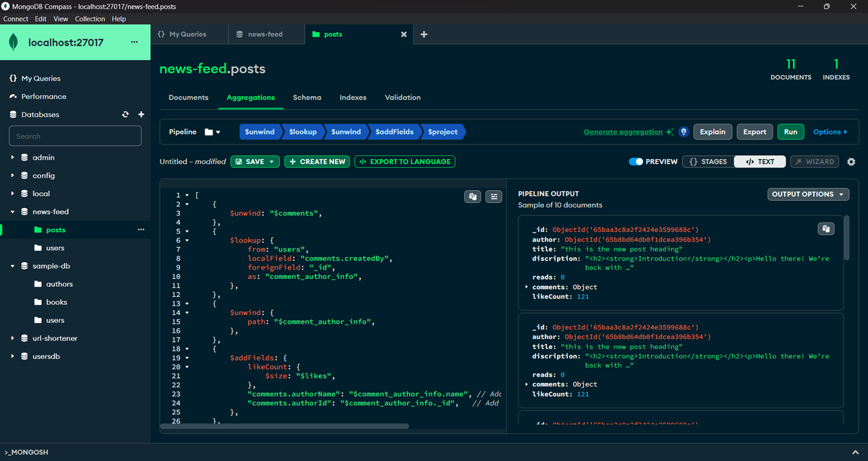This screenshot has width=868, height=461.
Task: Expand the local database
Action: [x=12, y=194]
